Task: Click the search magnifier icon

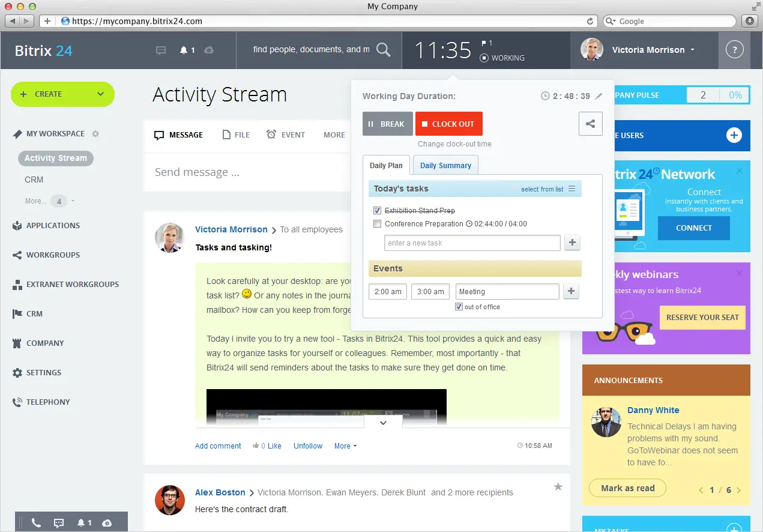Action: 383,50
